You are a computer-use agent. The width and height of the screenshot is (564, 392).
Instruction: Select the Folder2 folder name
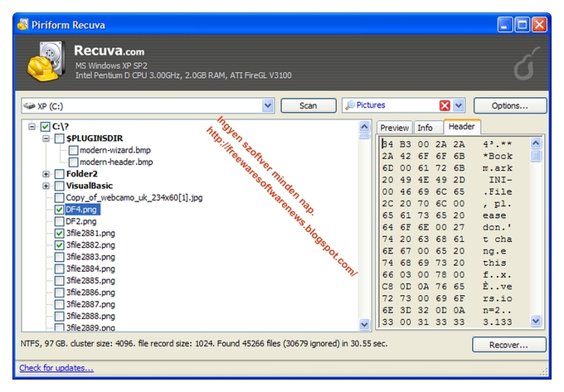[81, 174]
